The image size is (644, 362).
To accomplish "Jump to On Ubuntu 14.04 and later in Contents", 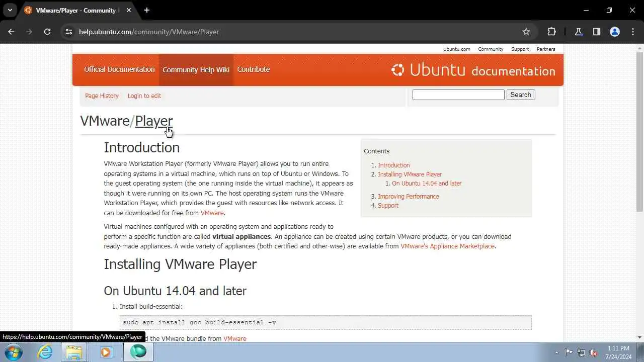I will (x=427, y=183).
